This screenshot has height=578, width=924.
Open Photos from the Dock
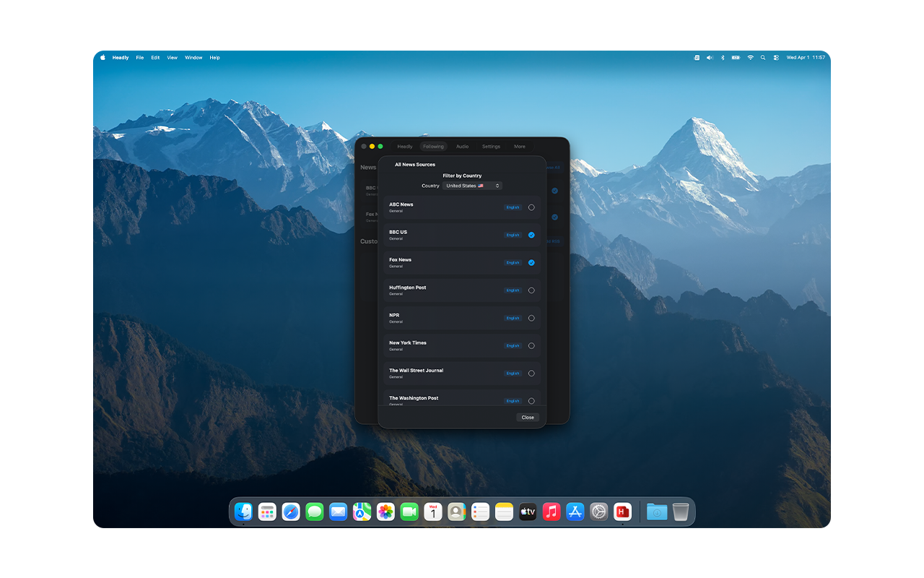click(x=385, y=512)
